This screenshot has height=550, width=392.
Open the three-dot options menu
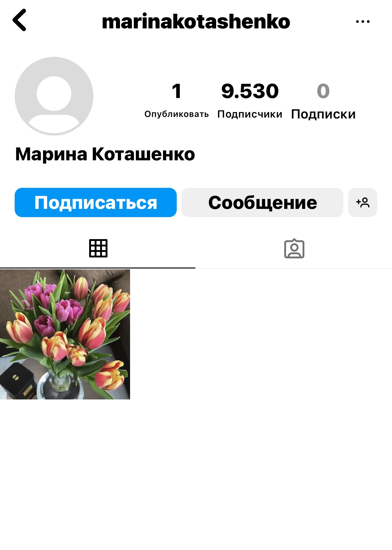pos(363,21)
